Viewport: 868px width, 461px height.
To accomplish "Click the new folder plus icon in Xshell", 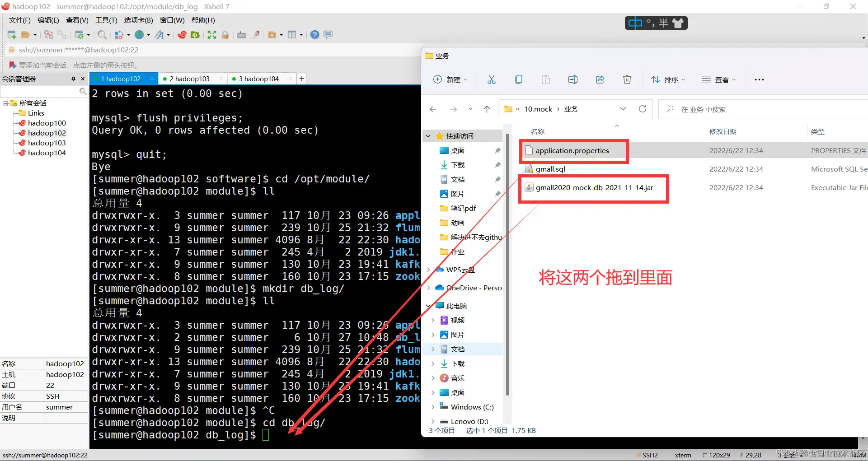I will [272, 35].
